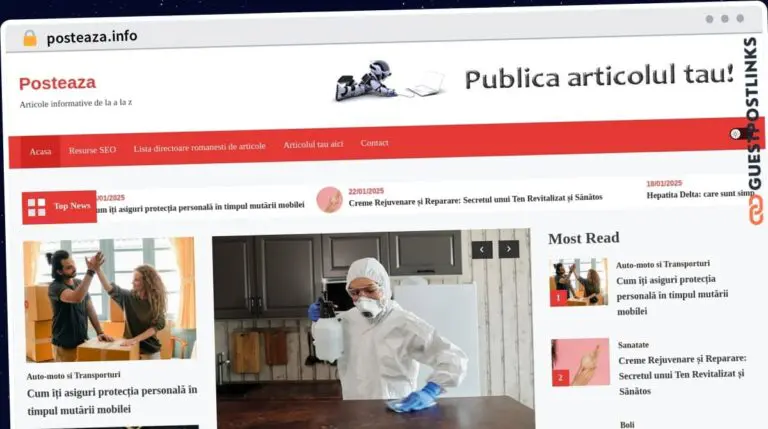Image resolution: width=768 pixels, height=429 pixels.
Task: Open Most Read article about mutării mobilei
Action: tap(672, 295)
